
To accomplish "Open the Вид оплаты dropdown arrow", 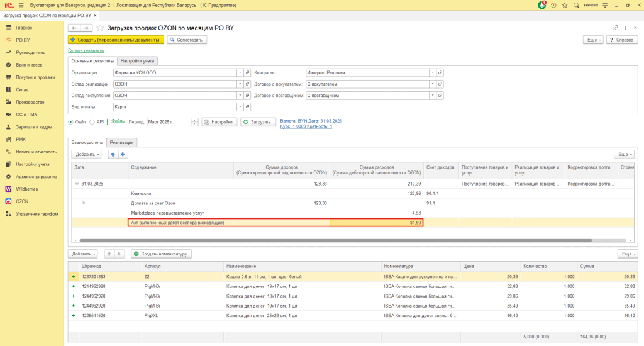I will (240, 107).
